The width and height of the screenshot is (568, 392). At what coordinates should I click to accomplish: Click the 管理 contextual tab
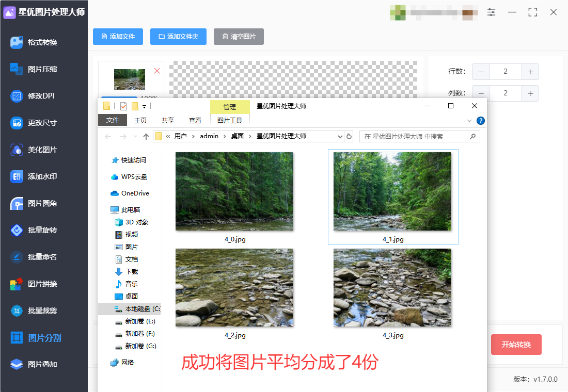click(x=230, y=107)
